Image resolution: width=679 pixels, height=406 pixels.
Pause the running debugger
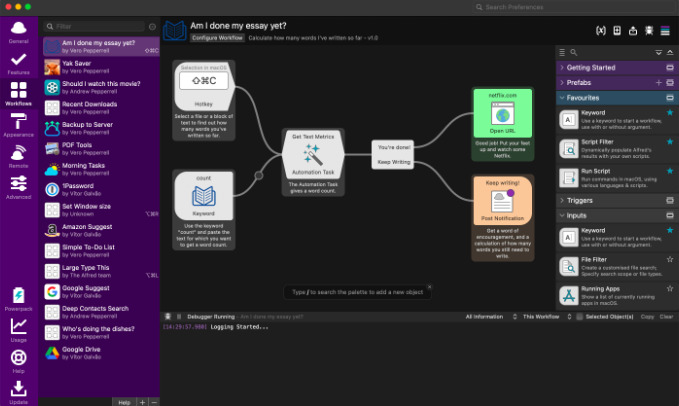[x=179, y=316]
